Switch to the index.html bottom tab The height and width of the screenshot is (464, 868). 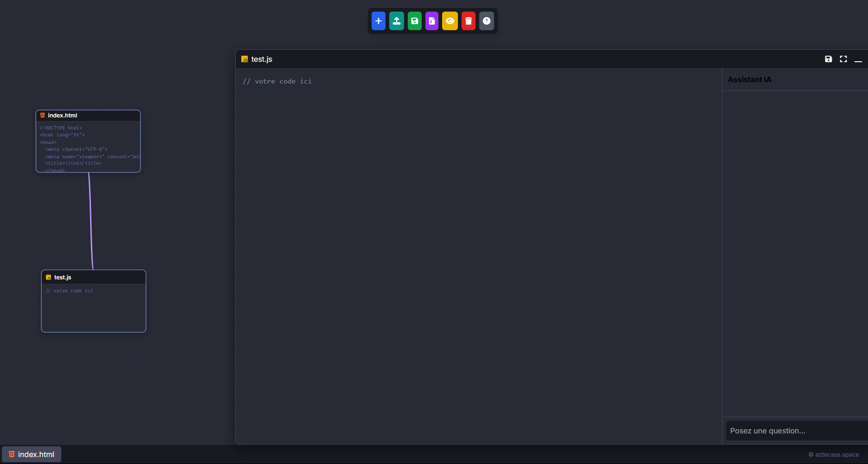pos(32,454)
